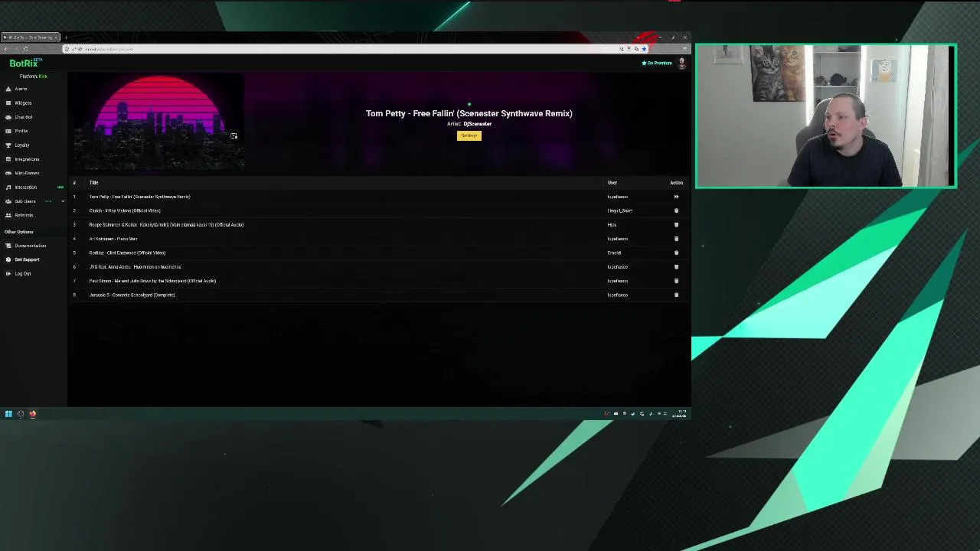Viewport: 980px width, 551px height.
Task: Select Paul Simon - Me and Julio title
Action: pyautogui.click(x=152, y=281)
